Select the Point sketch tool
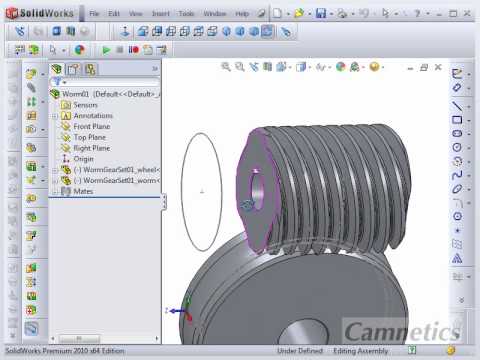The width and height of the screenshot is (480, 360). tap(457, 230)
